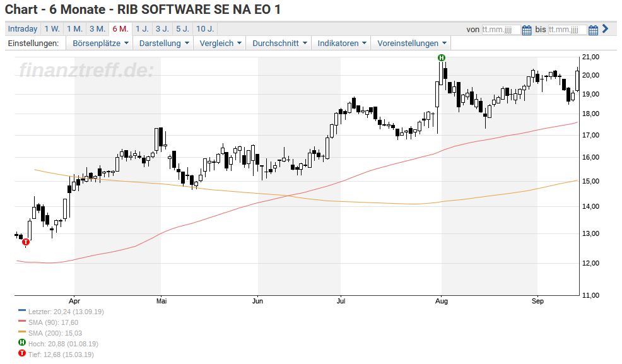Click the SMA (200) legend orange swatch
The height and width of the screenshot is (364, 622).
point(22,332)
